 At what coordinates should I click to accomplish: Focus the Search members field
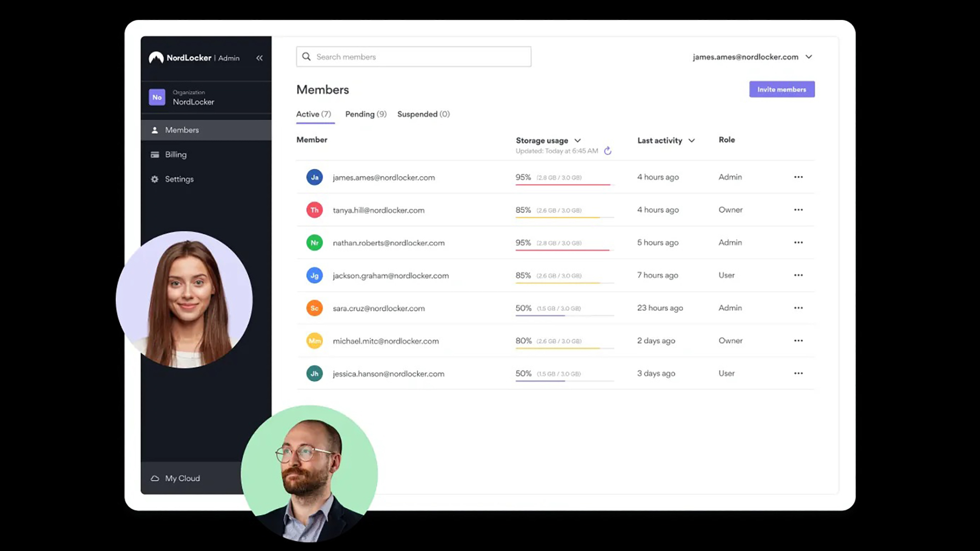tap(413, 57)
